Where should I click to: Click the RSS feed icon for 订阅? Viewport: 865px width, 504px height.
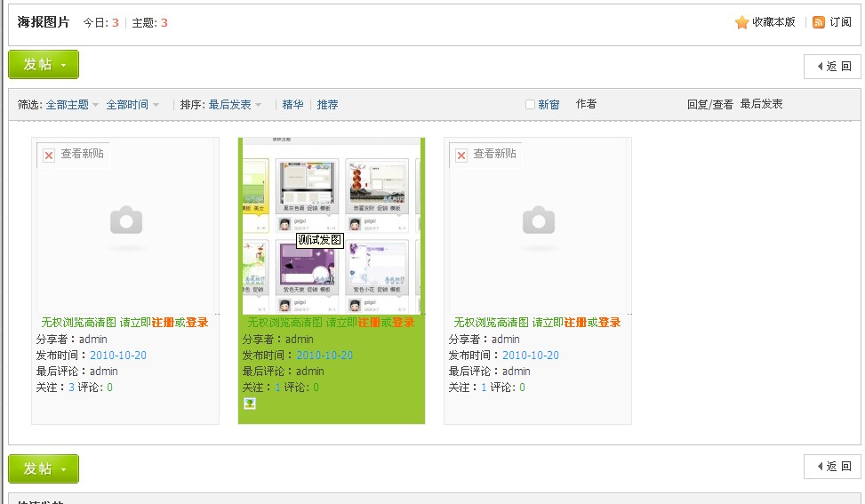(x=819, y=22)
